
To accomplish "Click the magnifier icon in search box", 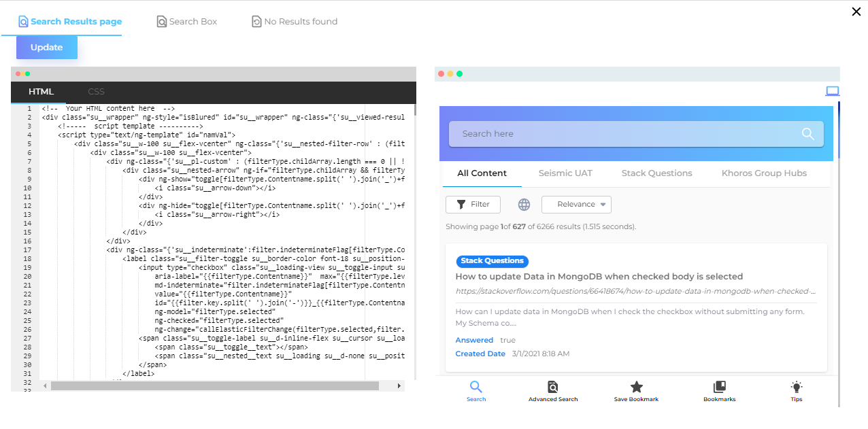I will pyautogui.click(x=807, y=134).
